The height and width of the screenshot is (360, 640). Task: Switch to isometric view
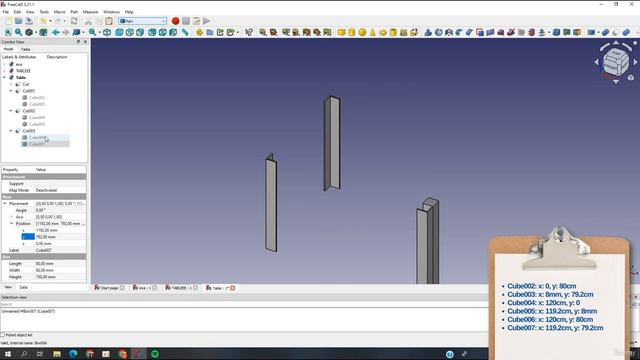(x=107, y=32)
